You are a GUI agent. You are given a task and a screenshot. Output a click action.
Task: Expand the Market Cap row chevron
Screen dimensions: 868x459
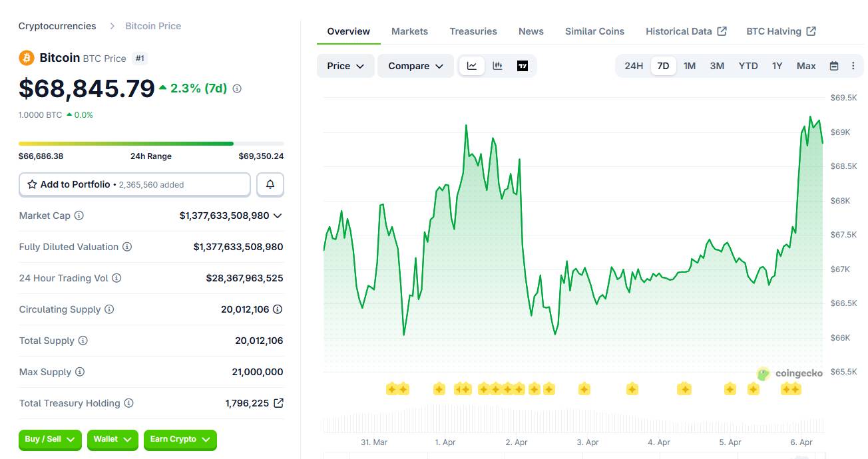[x=278, y=216]
